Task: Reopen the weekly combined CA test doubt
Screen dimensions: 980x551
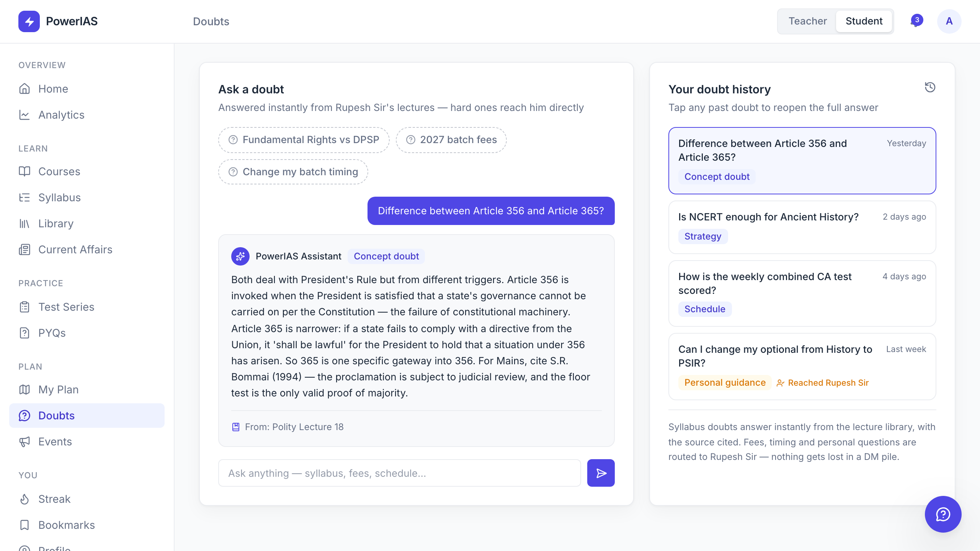Action: click(802, 293)
